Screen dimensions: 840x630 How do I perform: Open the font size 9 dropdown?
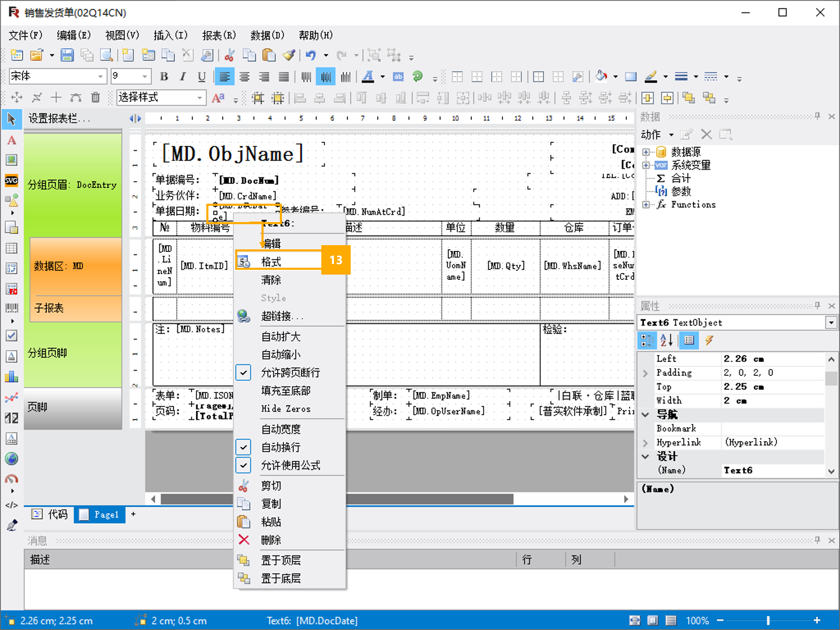145,77
